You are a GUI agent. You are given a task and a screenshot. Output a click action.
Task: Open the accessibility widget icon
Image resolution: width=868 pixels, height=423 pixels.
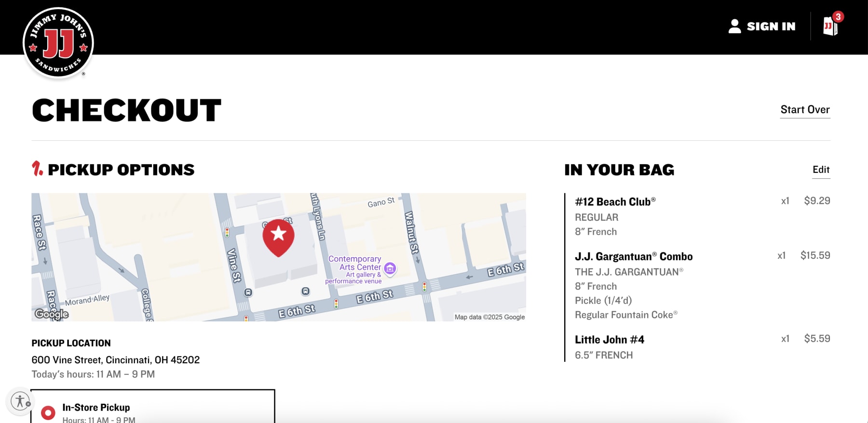point(20,401)
